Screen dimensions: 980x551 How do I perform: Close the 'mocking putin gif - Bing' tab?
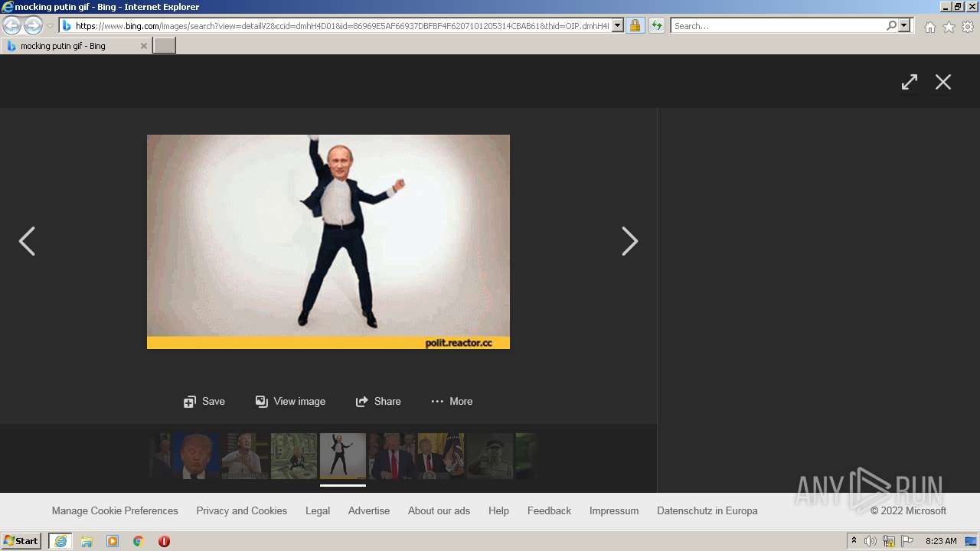click(143, 46)
